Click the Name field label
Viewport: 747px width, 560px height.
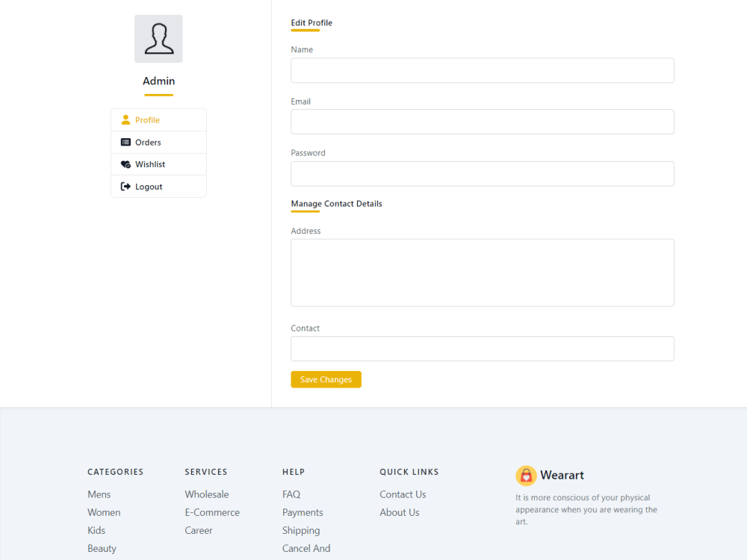(x=302, y=49)
